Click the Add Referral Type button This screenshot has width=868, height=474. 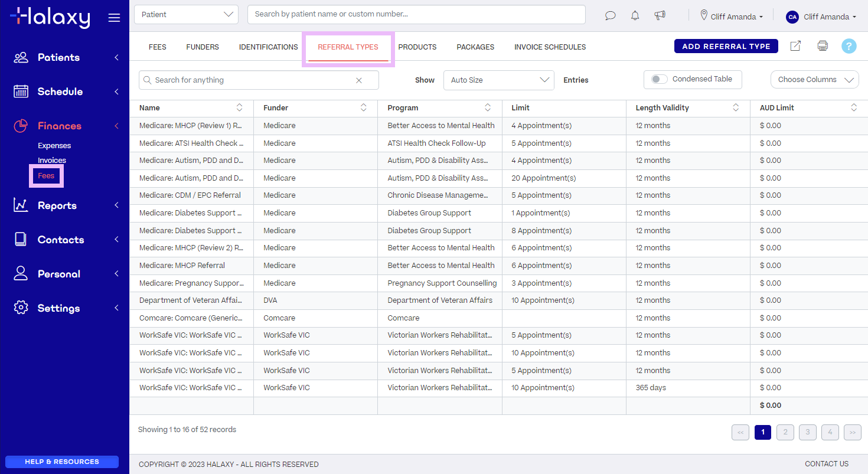(726, 46)
